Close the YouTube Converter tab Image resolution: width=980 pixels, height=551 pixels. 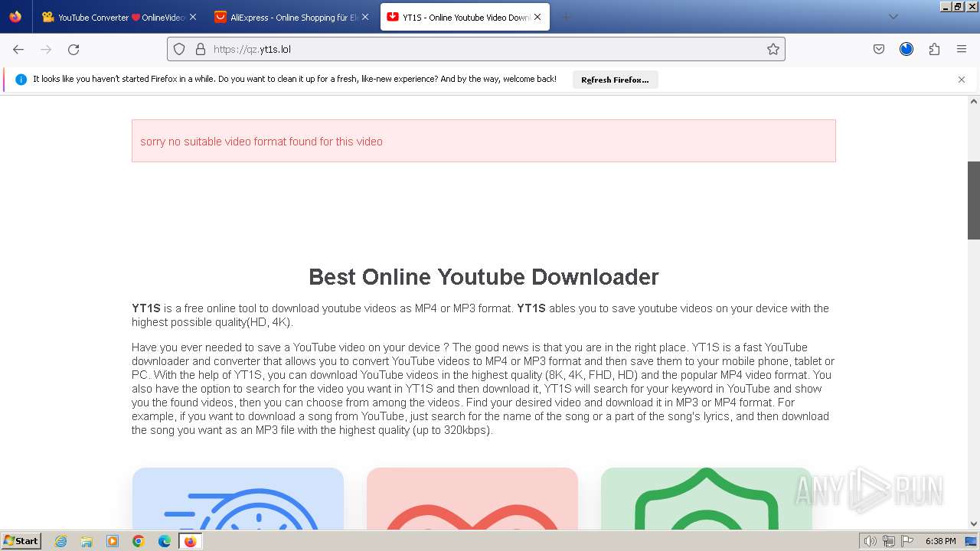coord(192,17)
